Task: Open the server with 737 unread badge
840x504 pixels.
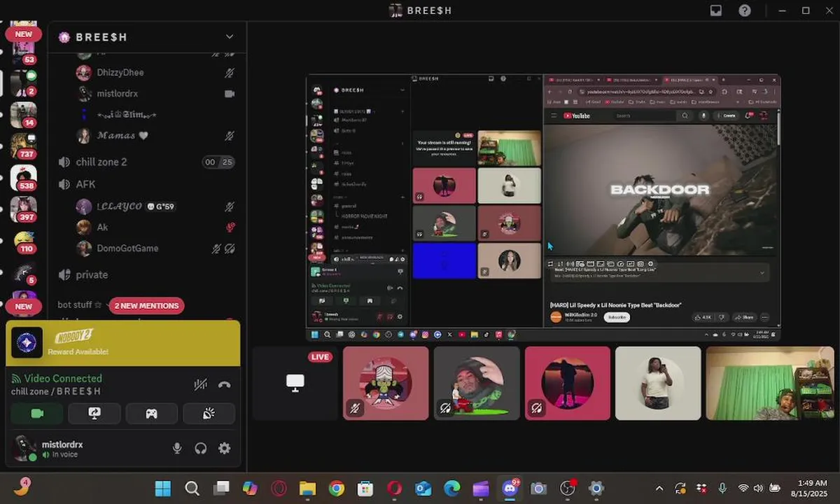Action: pos(24,146)
